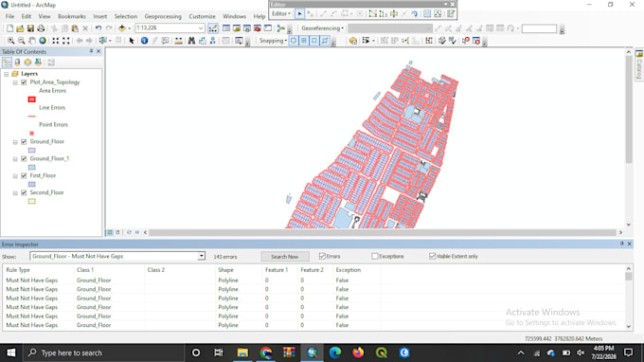Open the Georeferencing dropdown menu

pyautogui.click(x=322, y=28)
